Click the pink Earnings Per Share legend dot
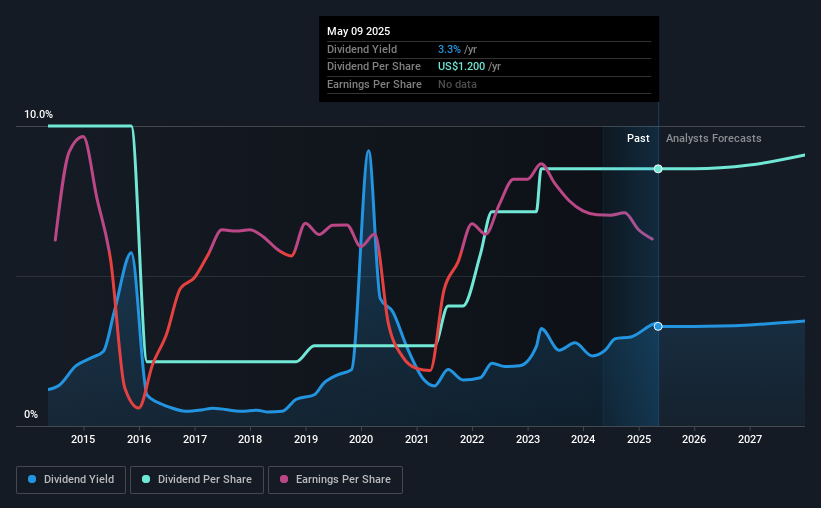This screenshot has height=508, width=821. pyautogui.click(x=284, y=479)
